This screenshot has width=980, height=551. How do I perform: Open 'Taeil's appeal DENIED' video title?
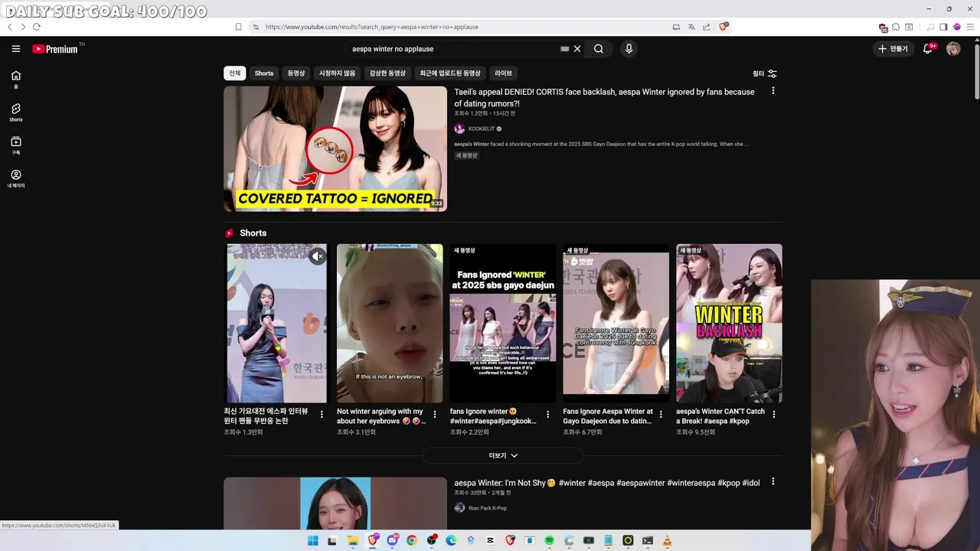coord(605,97)
